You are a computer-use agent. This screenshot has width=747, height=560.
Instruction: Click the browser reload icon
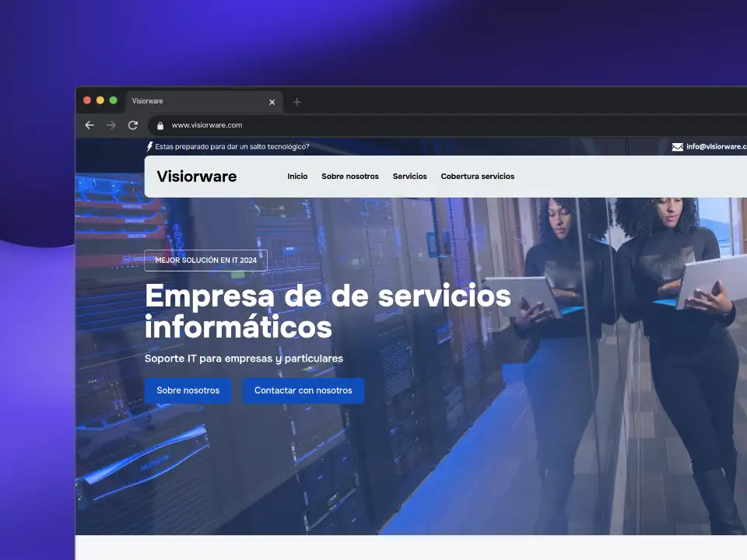click(132, 124)
